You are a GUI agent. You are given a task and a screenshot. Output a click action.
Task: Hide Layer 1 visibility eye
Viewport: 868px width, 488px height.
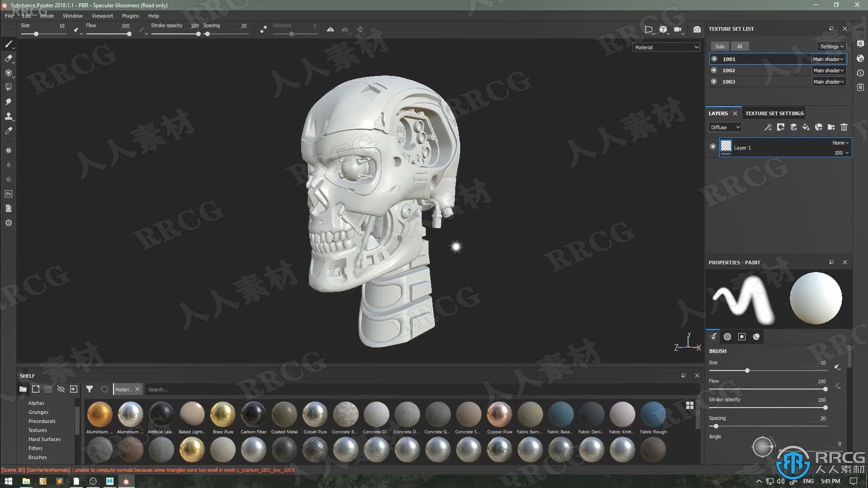click(x=713, y=146)
